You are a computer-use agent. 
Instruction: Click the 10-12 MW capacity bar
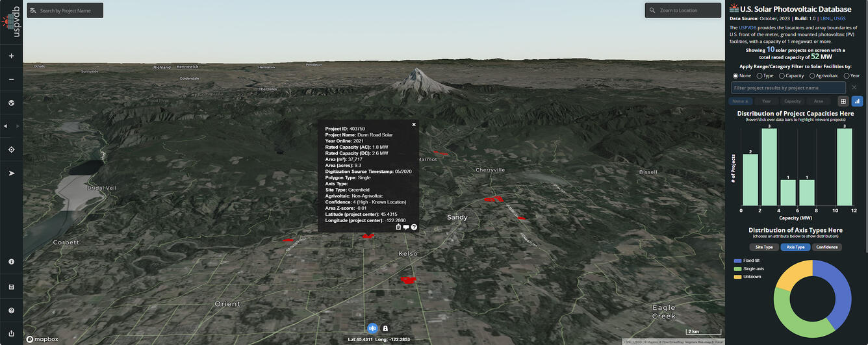pyautogui.click(x=845, y=167)
